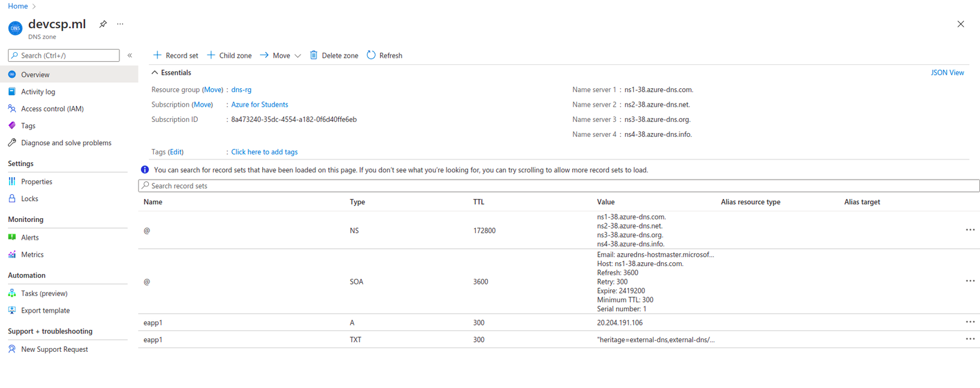This screenshot has height=388, width=980.
Task: Create a Child zone
Action: point(229,55)
